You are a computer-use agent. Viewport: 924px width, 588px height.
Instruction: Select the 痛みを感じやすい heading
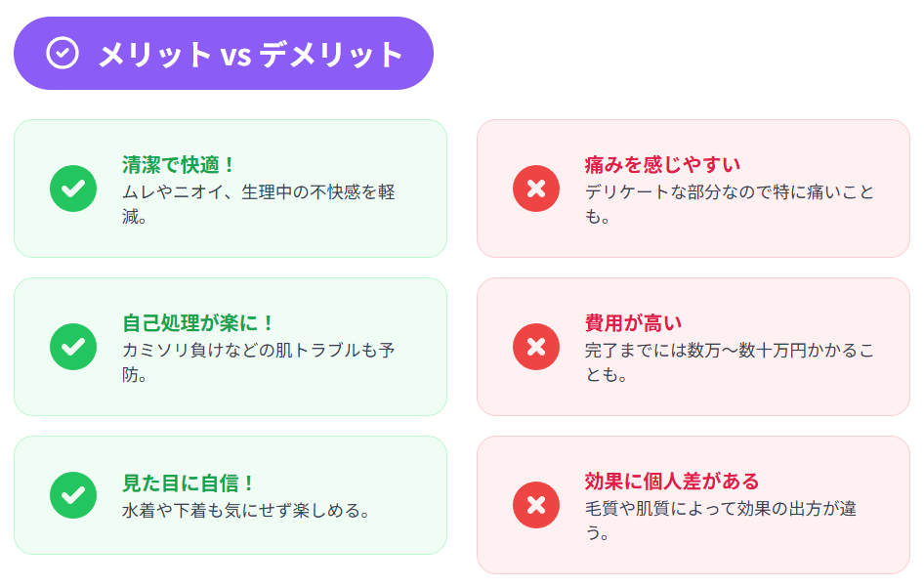[662, 164]
